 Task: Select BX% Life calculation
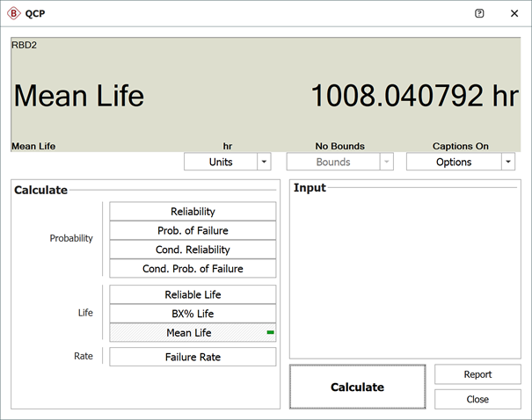click(193, 314)
